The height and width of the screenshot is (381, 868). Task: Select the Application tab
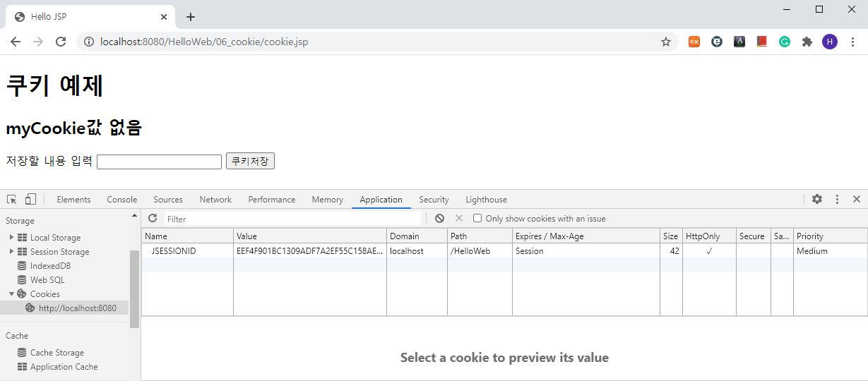click(381, 200)
